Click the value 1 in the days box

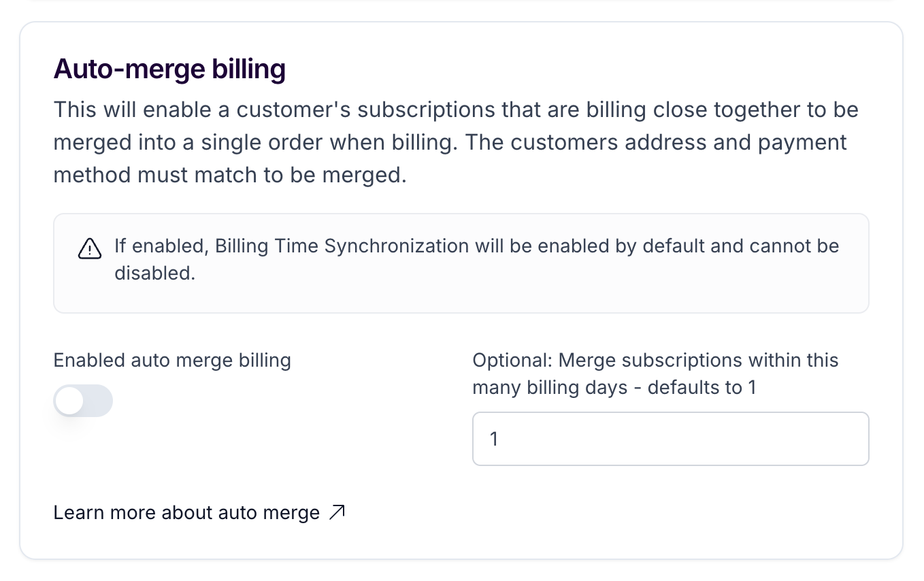[x=495, y=439]
